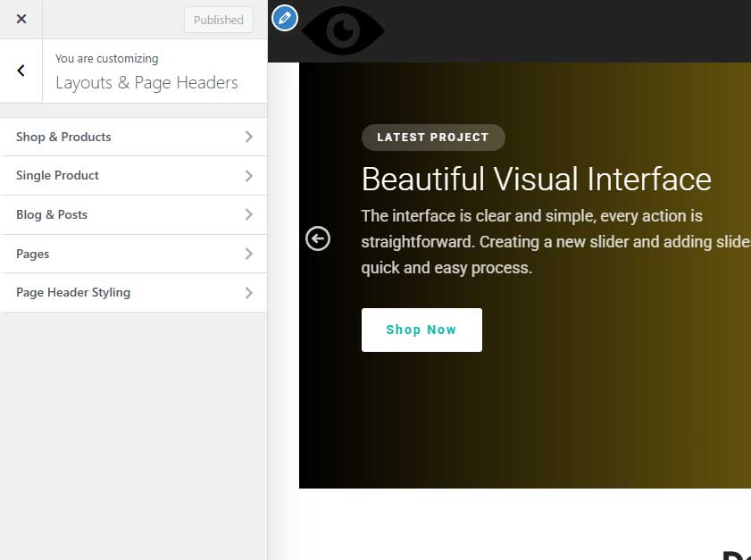The height and width of the screenshot is (560, 751).
Task: Click the blue pencil edit shortcut icon
Action: 284,17
